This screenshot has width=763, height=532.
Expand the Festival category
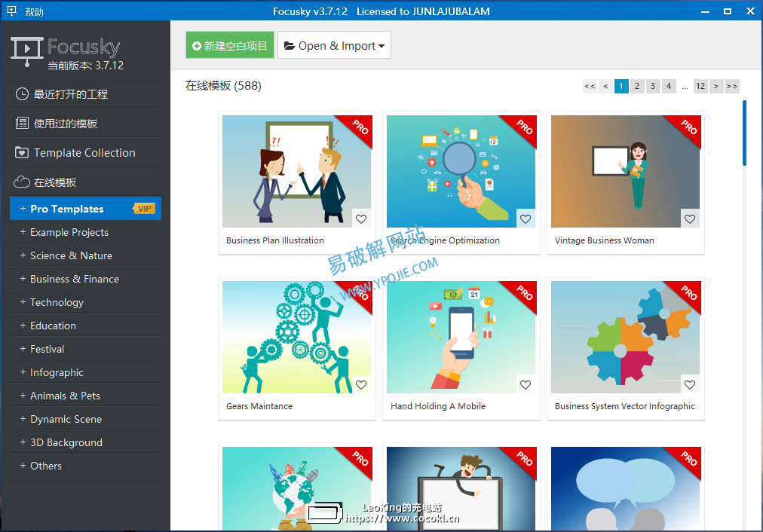pos(23,349)
